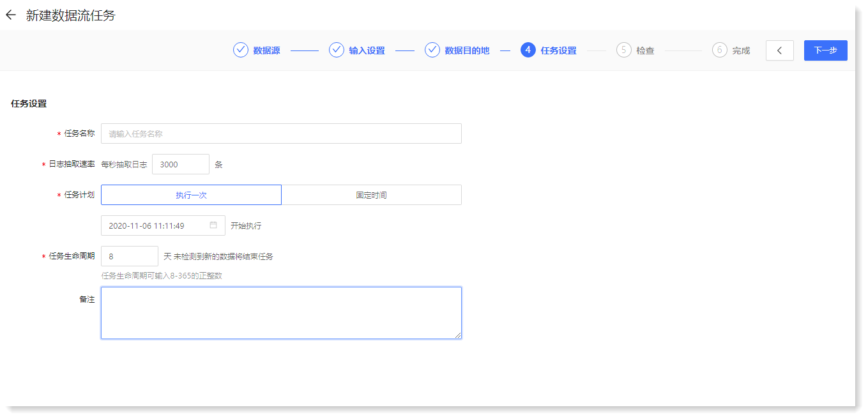868x419 pixels.
Task: Open the calendar icon in the date field
Action: point(213,225)
